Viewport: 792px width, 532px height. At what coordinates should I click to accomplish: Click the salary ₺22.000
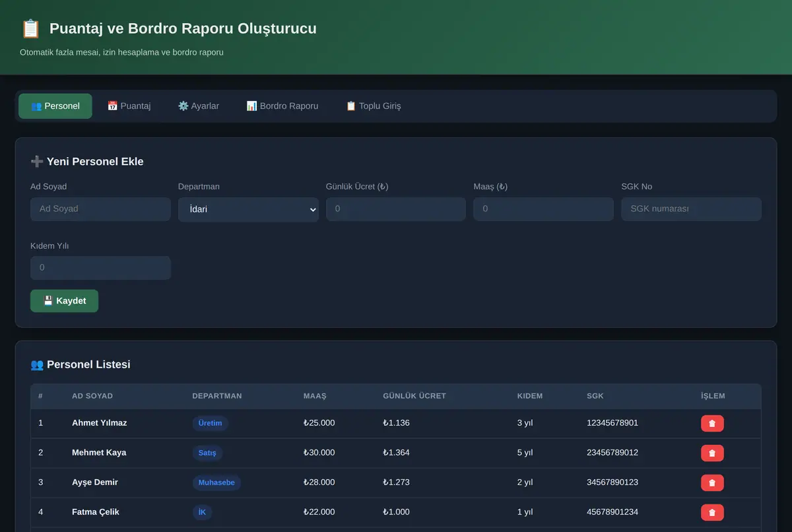pos(319,512)
